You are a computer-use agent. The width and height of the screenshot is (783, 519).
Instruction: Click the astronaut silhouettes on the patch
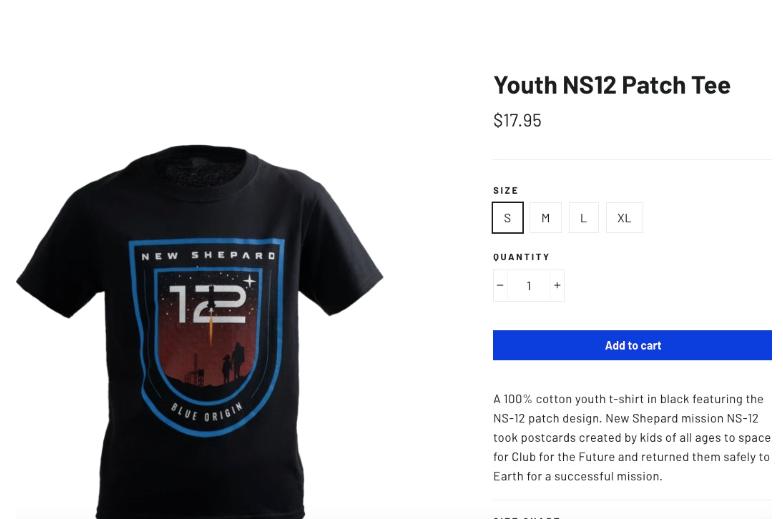[x=233, y=363]
